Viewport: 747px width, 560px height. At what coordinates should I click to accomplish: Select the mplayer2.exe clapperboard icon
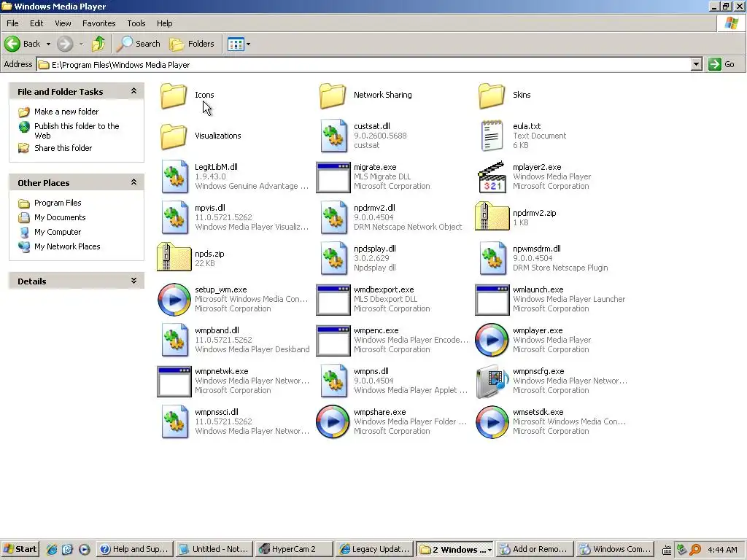point(492,176)
